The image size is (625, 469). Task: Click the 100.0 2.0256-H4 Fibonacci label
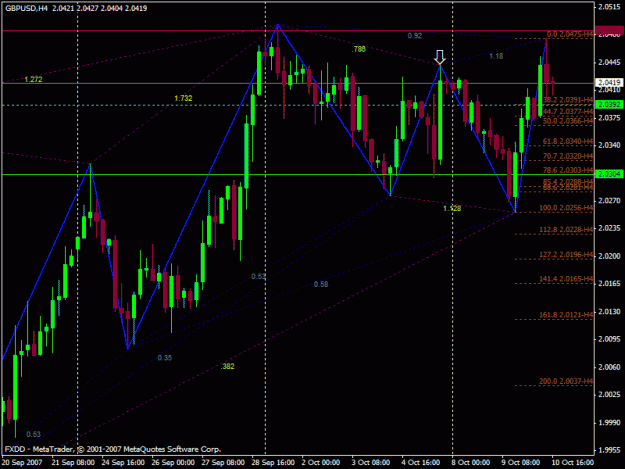pos(566,208)
